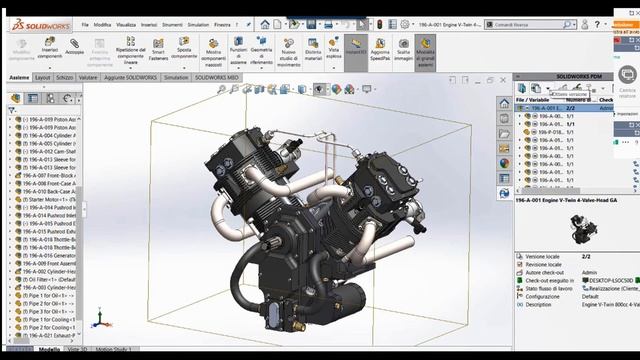This screenshot has width=640, height=360.
Task: Open the PDM tab icon in task pane
Action: [x=504, y=193]
